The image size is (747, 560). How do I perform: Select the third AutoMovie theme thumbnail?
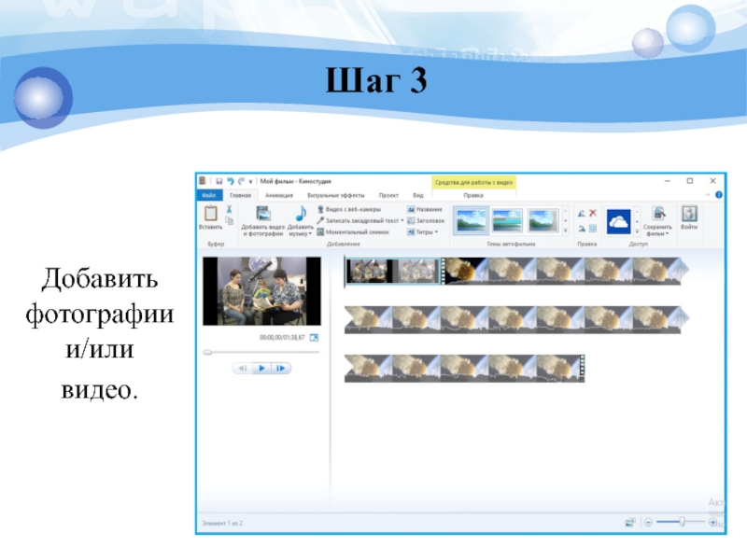tap(543, 220)
